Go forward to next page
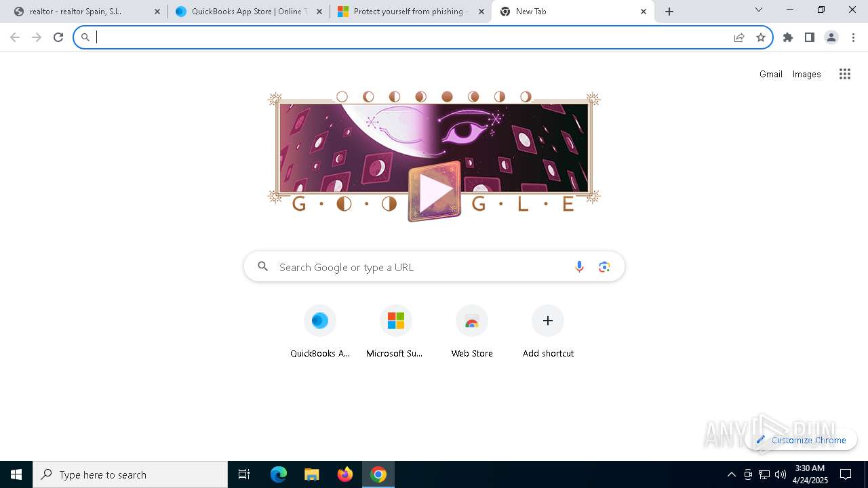 click(37, 37)
